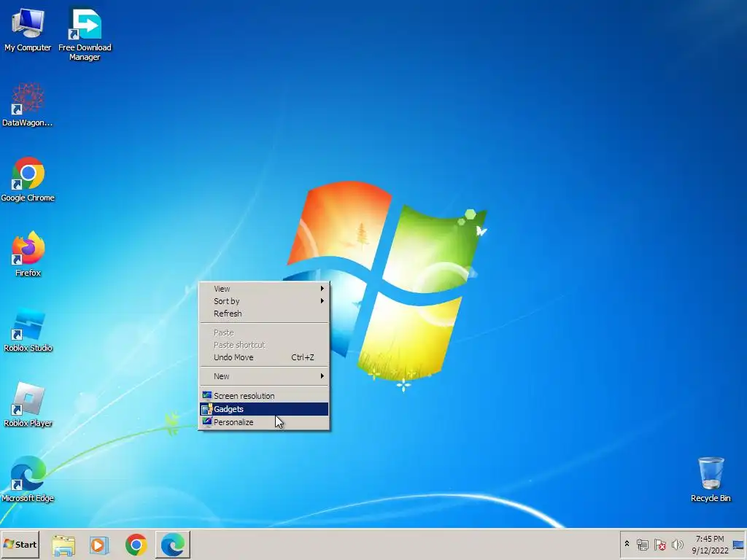Choose Undo Move in the context menu
This screenshot has height=560, width=747.
pyautogui.click(x=264, y=357)
